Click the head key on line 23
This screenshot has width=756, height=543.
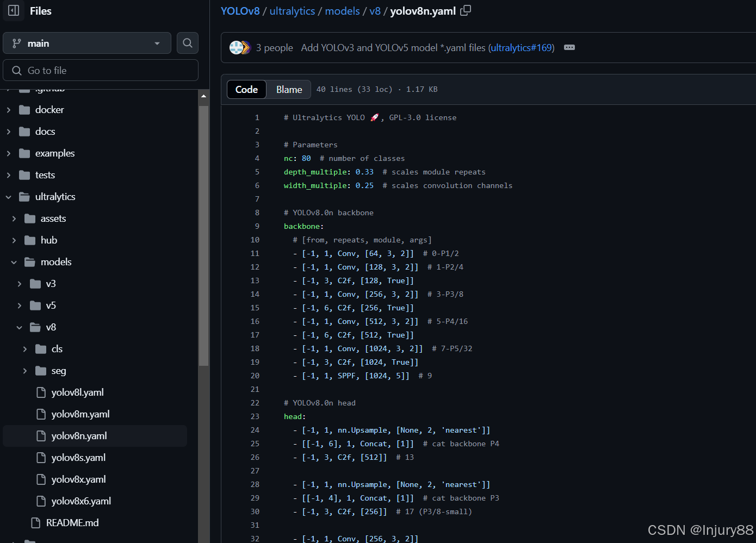pyautogui.click(x=293, y=416)
